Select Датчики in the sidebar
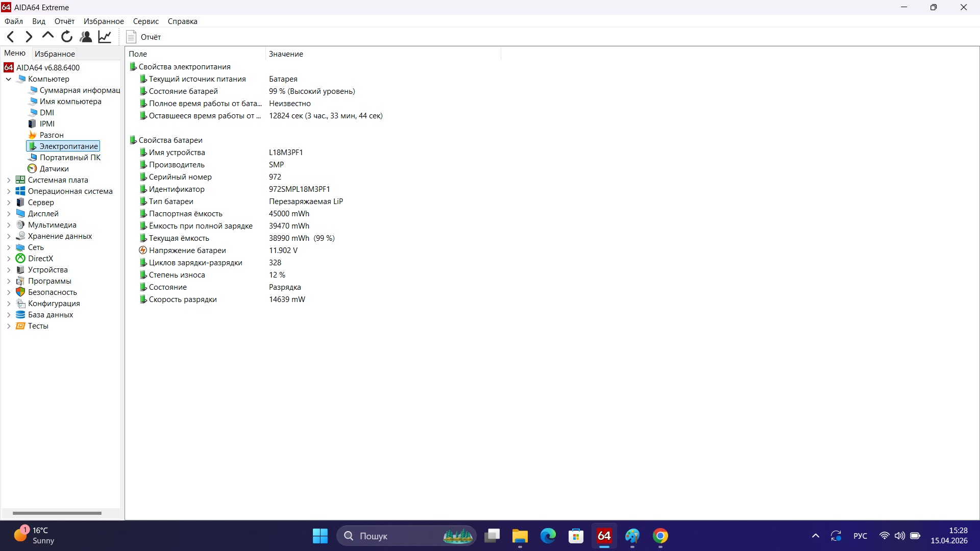 (54, 168)
